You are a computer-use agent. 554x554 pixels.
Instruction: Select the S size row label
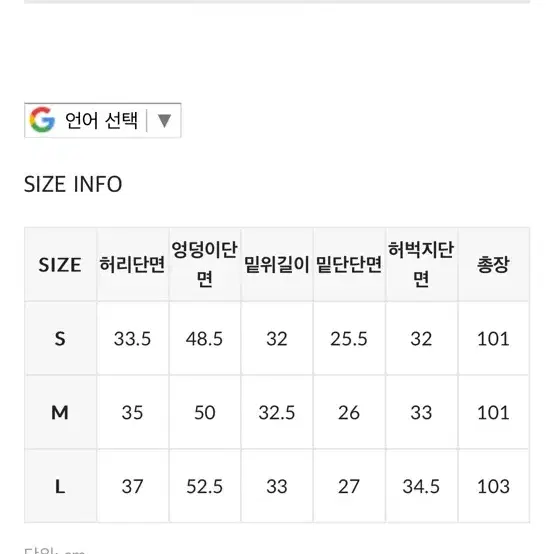[60, 338]
